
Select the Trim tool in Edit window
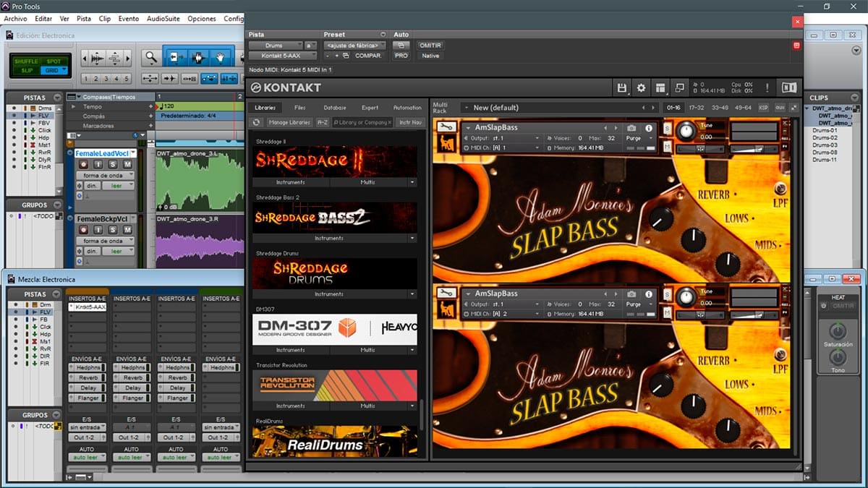[x=176, y=57]
